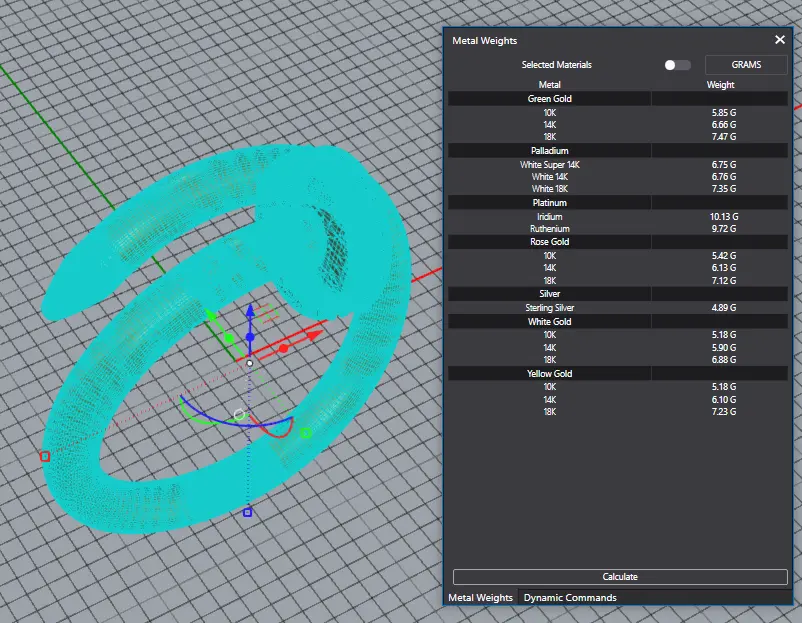Viewport: 802px width, 623px height.
Task: Toggle the Selected Materials switch
Action: 677,65
